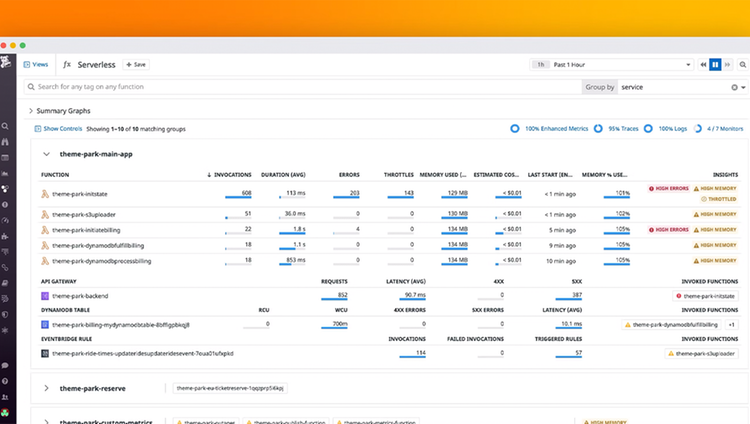Open the Views panel
The height and width of the screenshot is (424, 750).
coord(36,65)
